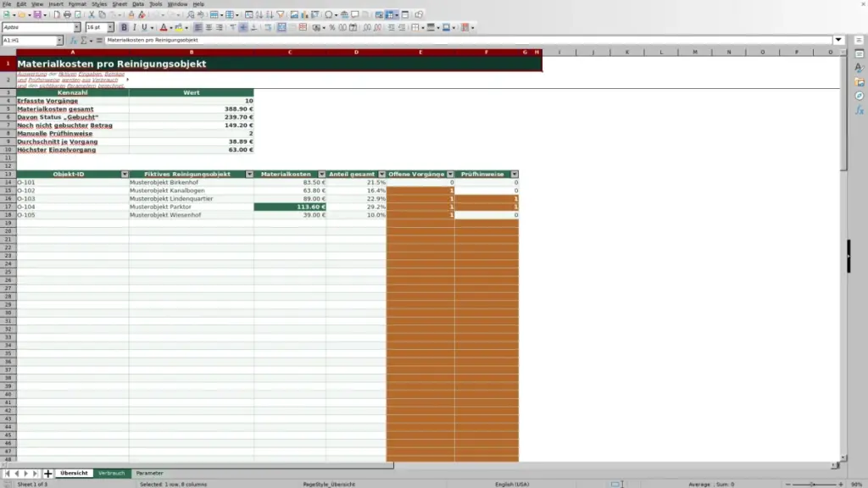Click the AutoFilter funnel icon
The image size is (868, 488).
tap(281, 15)
